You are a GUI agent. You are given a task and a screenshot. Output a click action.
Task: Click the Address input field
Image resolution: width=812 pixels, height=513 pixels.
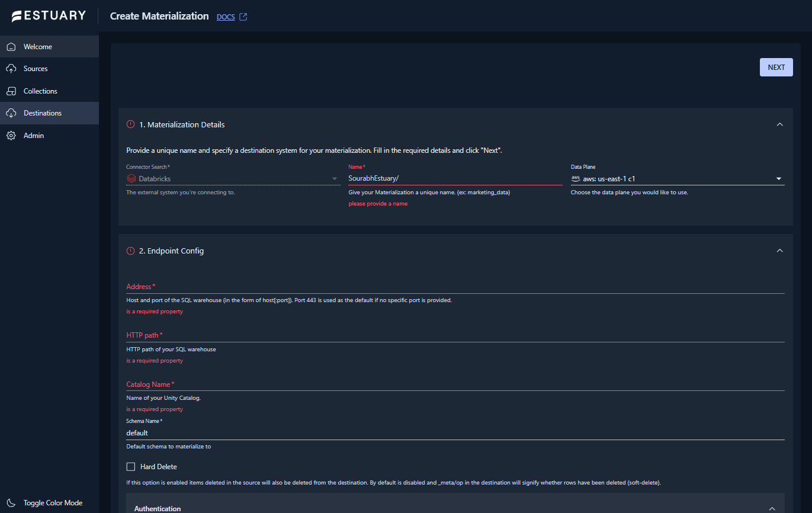[x=455, y=287]
